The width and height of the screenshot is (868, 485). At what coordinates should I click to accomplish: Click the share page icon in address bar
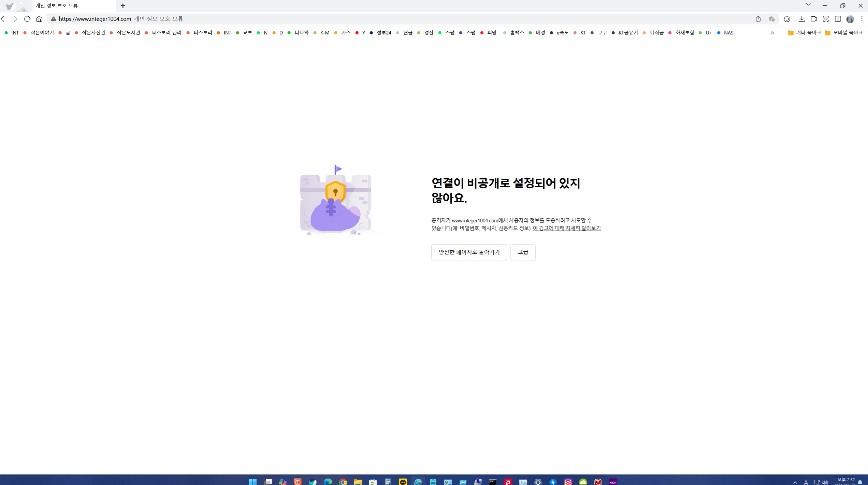click(x=758, y=19)
